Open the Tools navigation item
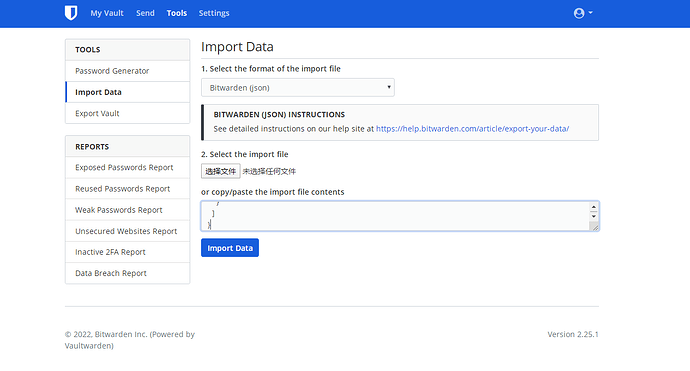Viewport: 690px width, 371px height. click(176, 13)
